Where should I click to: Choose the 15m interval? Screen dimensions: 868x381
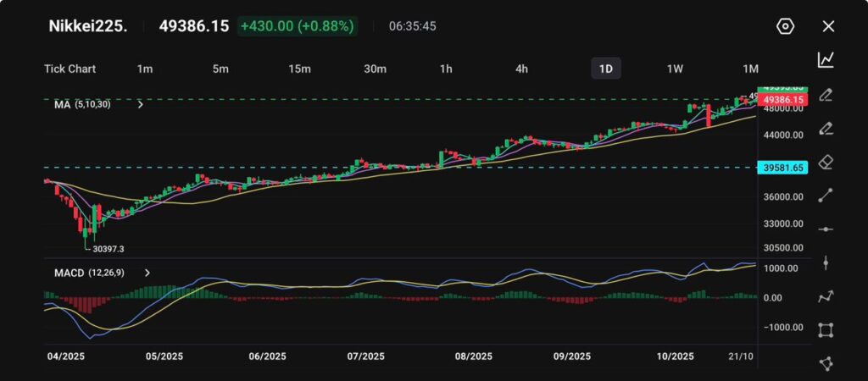pos(298,69)
